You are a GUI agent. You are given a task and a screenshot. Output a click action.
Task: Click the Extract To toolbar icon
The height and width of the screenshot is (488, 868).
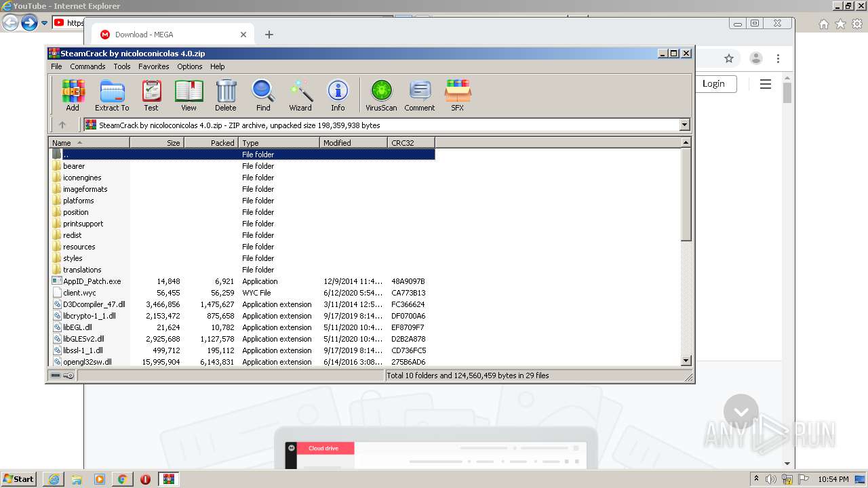click(x=112, y=95)
